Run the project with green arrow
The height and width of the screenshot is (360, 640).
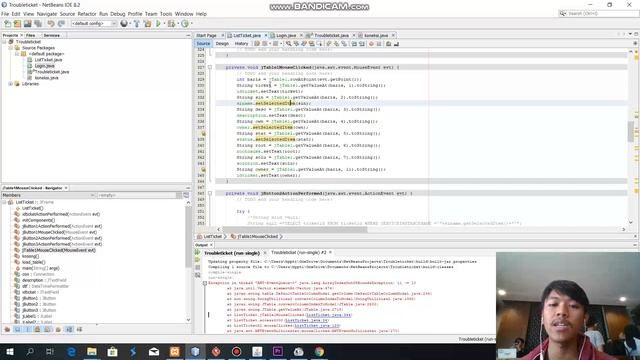[x=158, y=24]
